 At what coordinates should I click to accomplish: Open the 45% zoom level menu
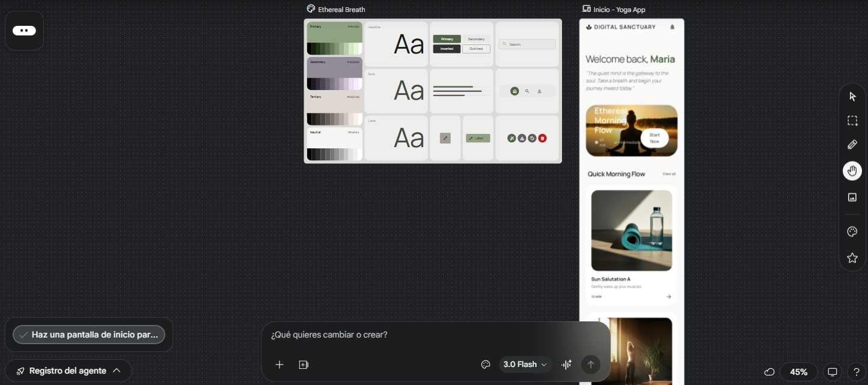point(798,372)
